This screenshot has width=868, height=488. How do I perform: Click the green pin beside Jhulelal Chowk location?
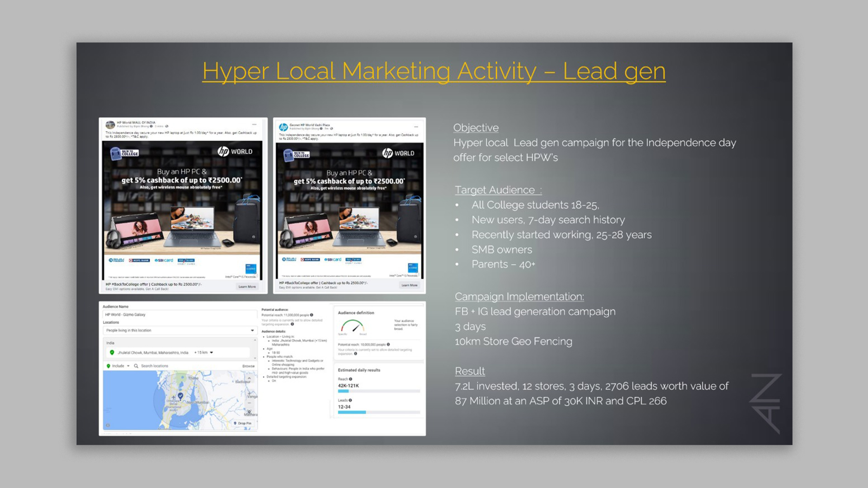112,352
